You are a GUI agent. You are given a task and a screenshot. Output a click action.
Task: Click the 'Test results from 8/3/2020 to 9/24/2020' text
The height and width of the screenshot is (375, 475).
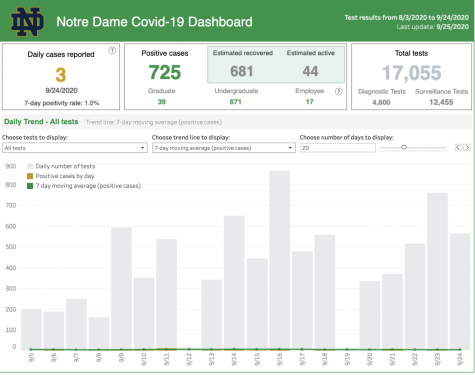pos(407,17)
